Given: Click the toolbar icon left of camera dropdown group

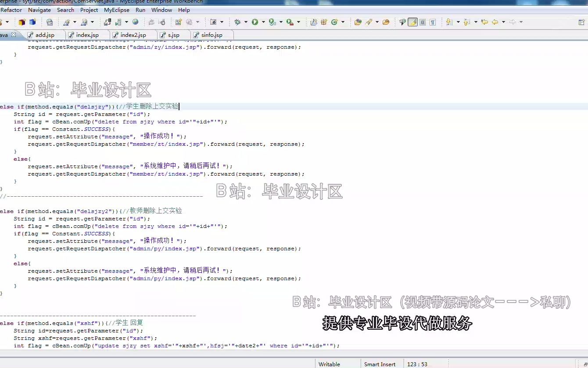Looking at the screenshot, I should coord(189,22).
